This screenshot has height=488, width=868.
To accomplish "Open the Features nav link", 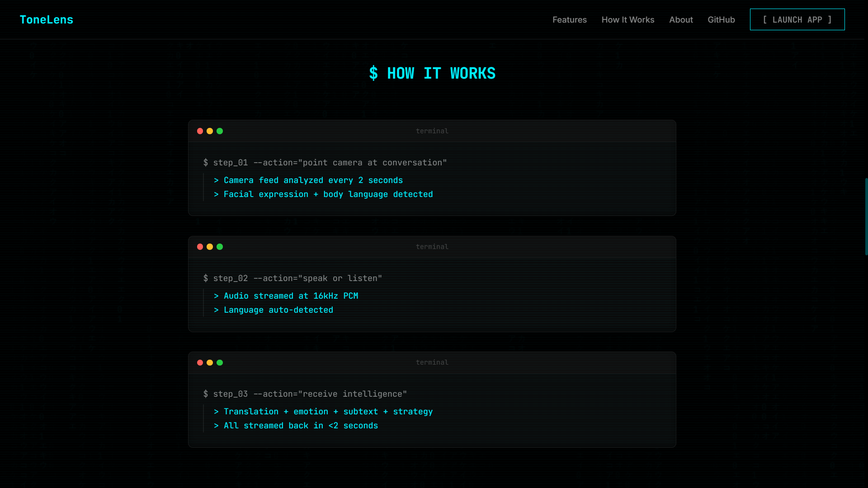I will (569, 20).
